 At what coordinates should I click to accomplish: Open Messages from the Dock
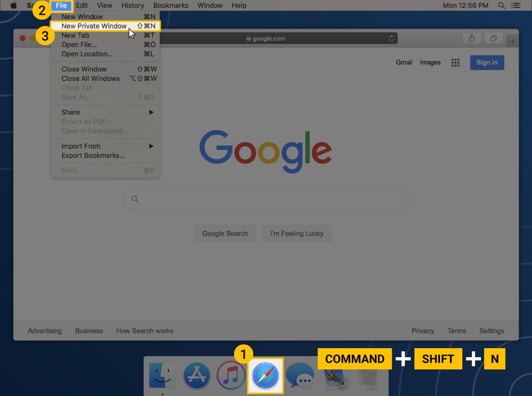tap(300, 376)
